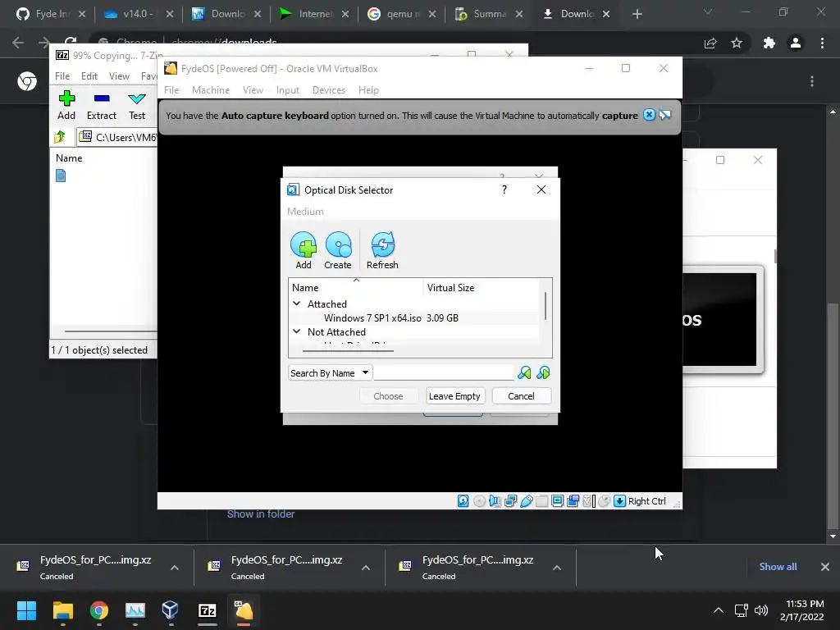
Task: Open Chrome extensions puzzle icon
Action: [769, 43]
